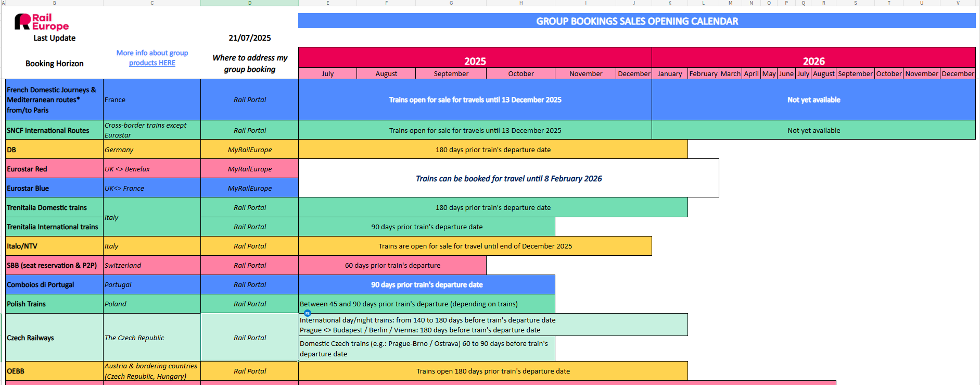
Task: Select the column B header
Action: pos(54,3)
